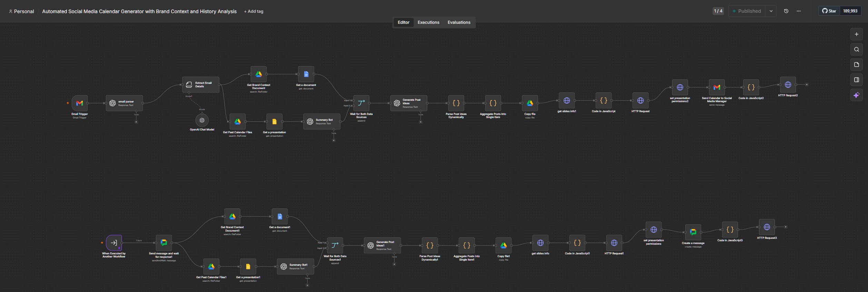This screenshot has height=292, width=868.
Task: Click the GitHub Star button
Action: (x=829, y=11)
